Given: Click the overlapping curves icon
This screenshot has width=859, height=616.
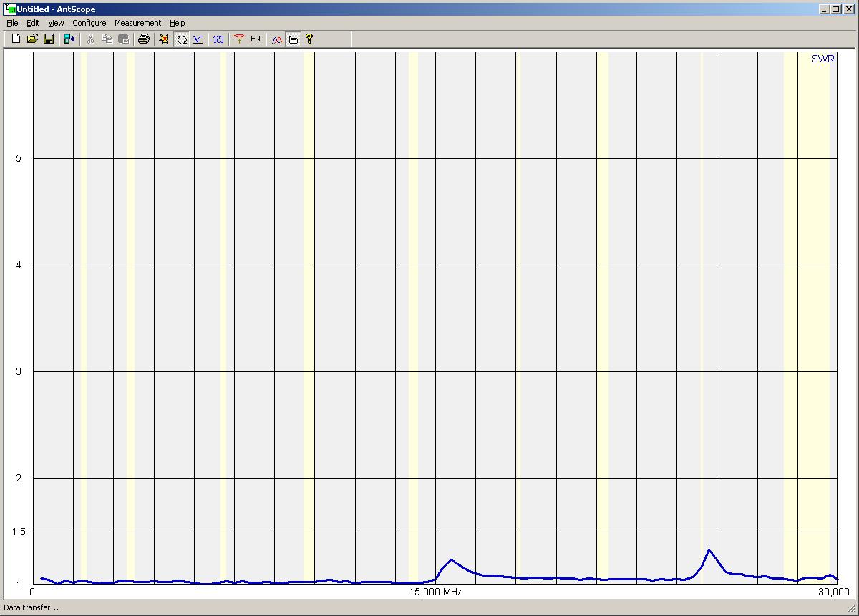Looking at the screenshot, I should coord(276,39).
